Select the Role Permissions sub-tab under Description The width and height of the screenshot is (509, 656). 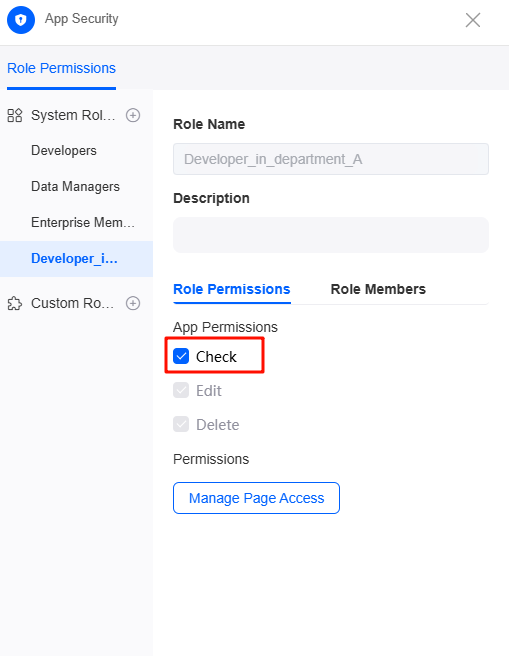click(232, 289)
